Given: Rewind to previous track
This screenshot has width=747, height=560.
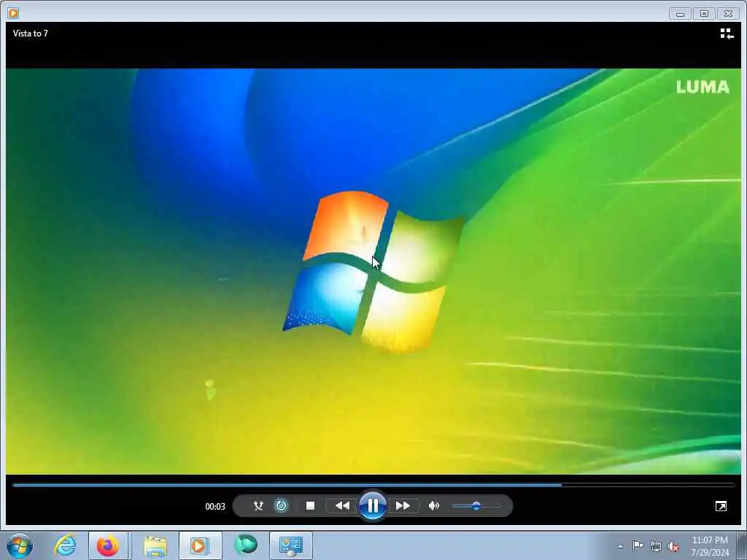Looking at the screenshot, I should 342,506.
